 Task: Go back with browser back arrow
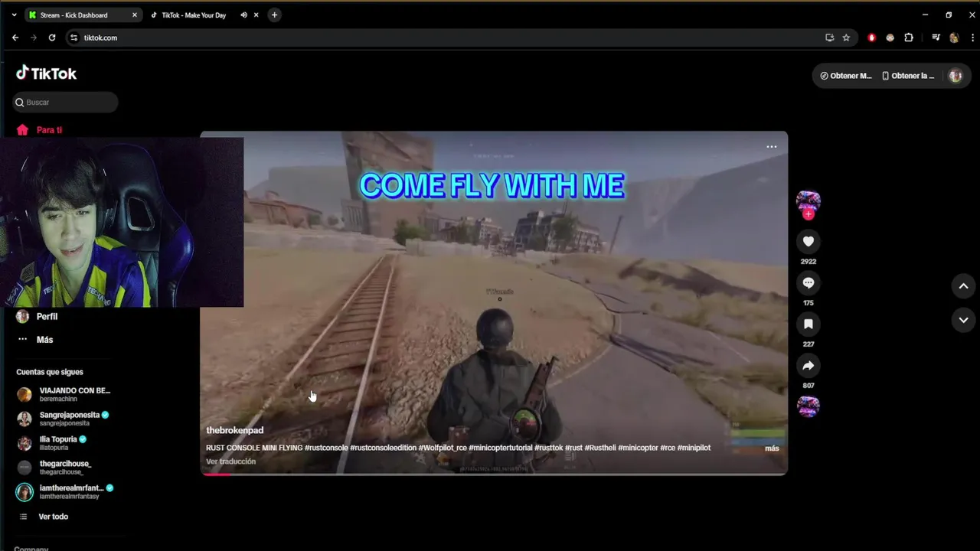pos(15,37)
